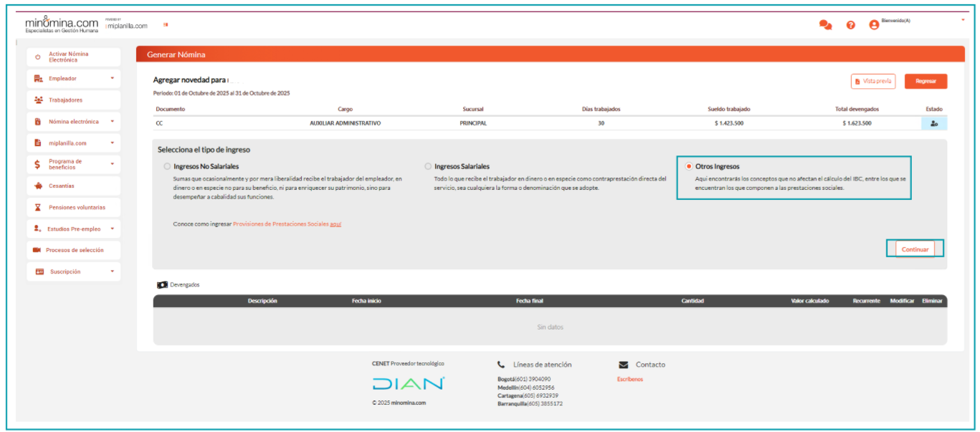
Task: Click the Cesantías piggy bank icon
Action: (x=38, y=186)
